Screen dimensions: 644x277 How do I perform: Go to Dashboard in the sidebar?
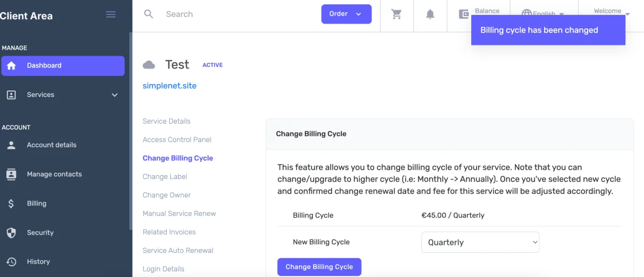pyautogui.click(x=63, y=65)
